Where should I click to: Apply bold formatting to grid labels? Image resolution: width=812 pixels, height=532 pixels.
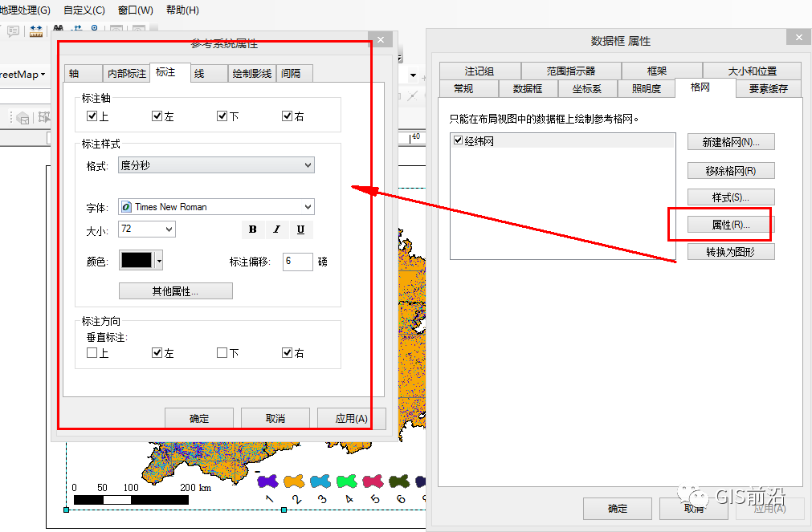click(x=253, y=229)
